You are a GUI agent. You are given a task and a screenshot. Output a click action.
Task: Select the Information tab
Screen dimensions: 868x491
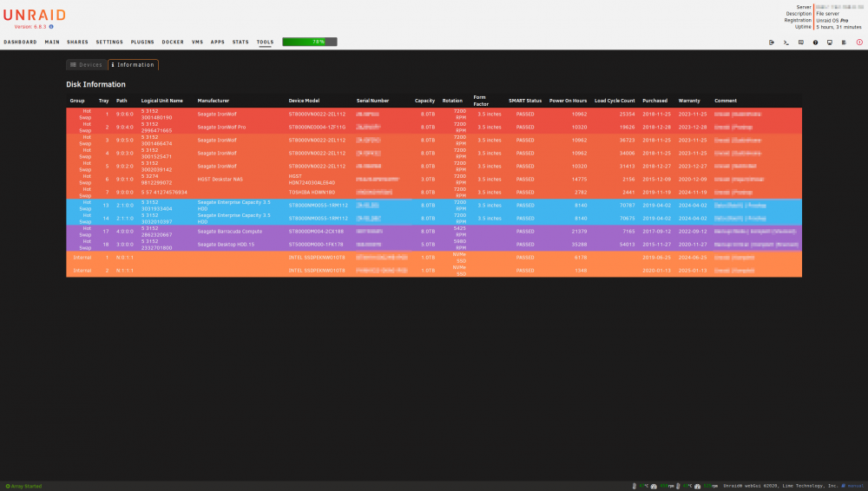pos(134,65)
